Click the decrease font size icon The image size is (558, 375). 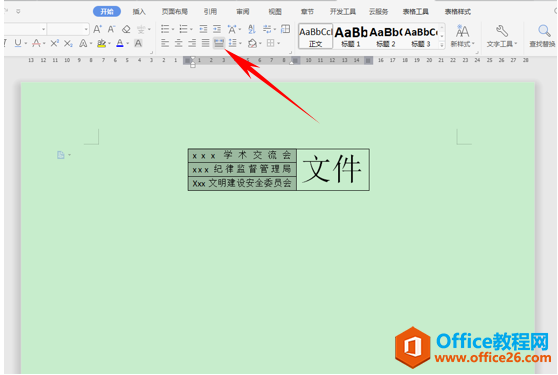(111, 29)
